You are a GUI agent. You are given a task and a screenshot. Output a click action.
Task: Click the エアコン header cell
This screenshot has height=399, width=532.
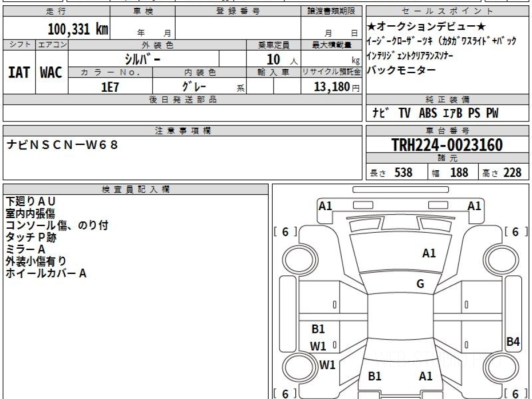tap(52, 45)
